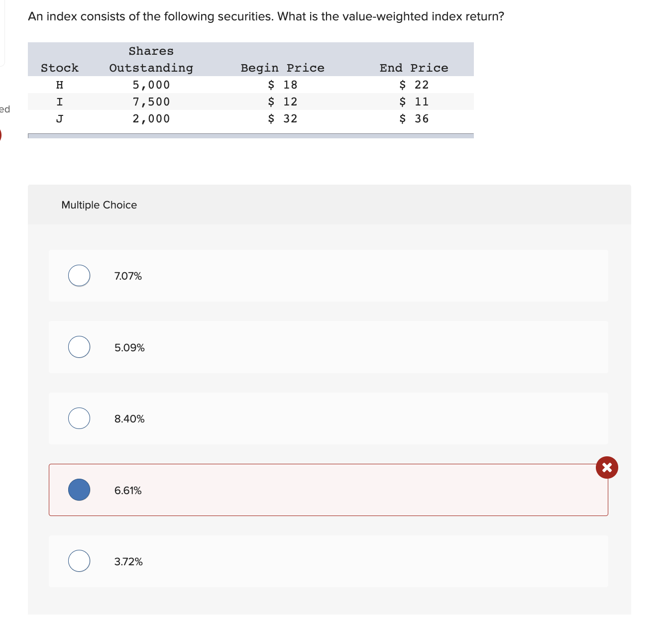The image size is (672, 624).
Task: Click the Stock column header
Action: (x=60, y=68)
